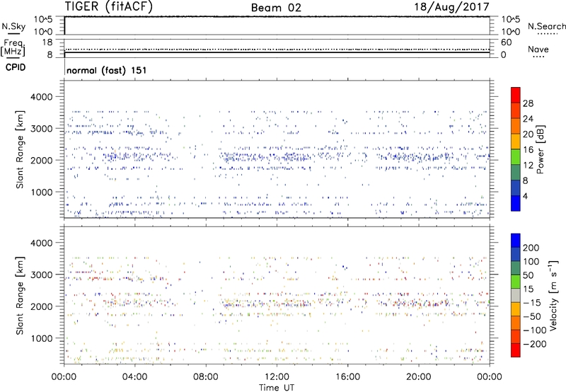
Task: Click the text normal (fast) 151
Action: pyautogui.click(x=107, y=70)
